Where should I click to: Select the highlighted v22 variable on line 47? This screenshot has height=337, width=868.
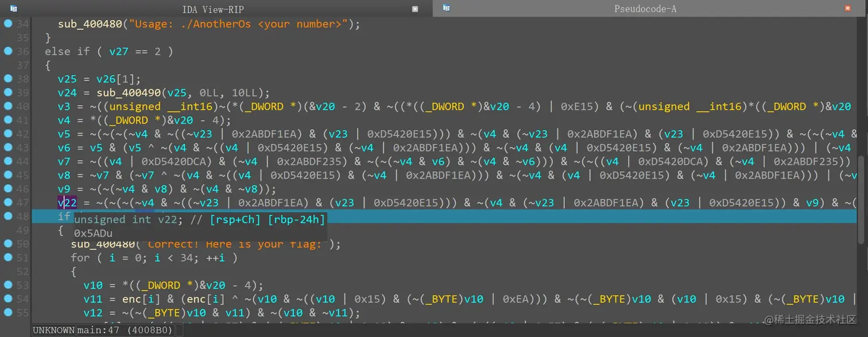point(67,203)
